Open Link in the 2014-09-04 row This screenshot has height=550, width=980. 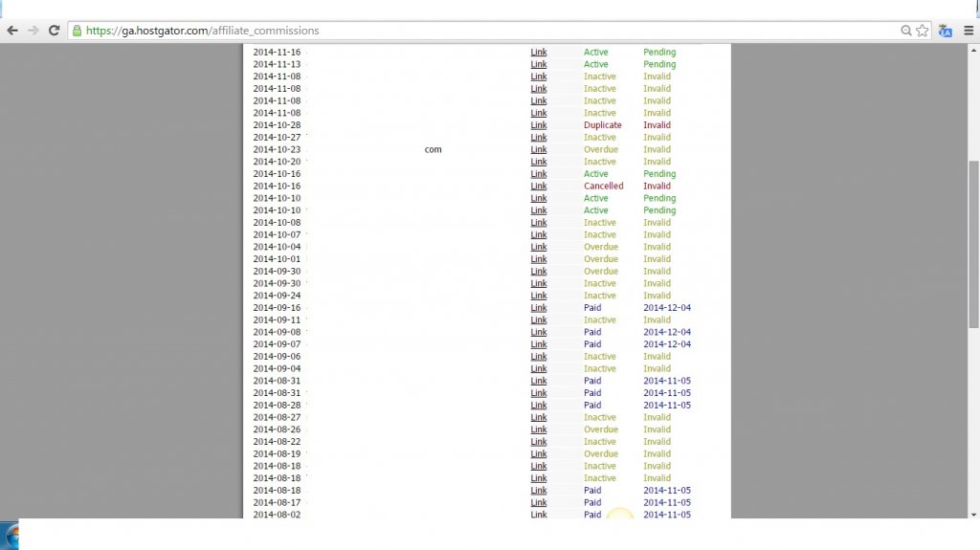pos(539,369)
